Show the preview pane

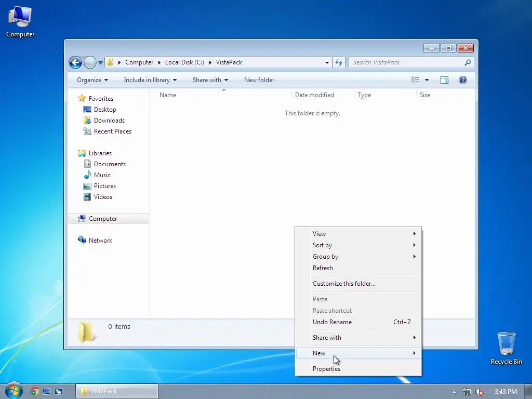click(x=444, y=79)
